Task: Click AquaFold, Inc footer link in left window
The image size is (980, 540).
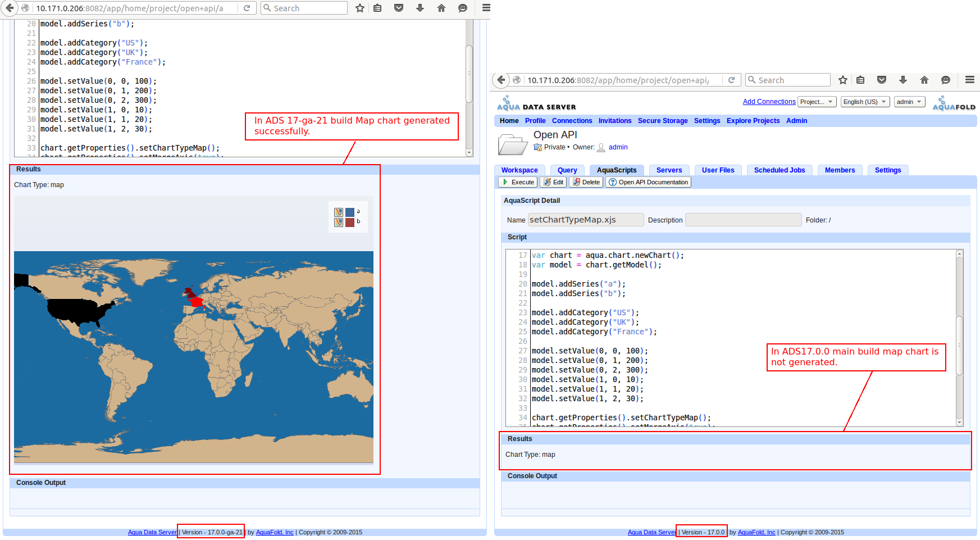Action: (275, 532)
